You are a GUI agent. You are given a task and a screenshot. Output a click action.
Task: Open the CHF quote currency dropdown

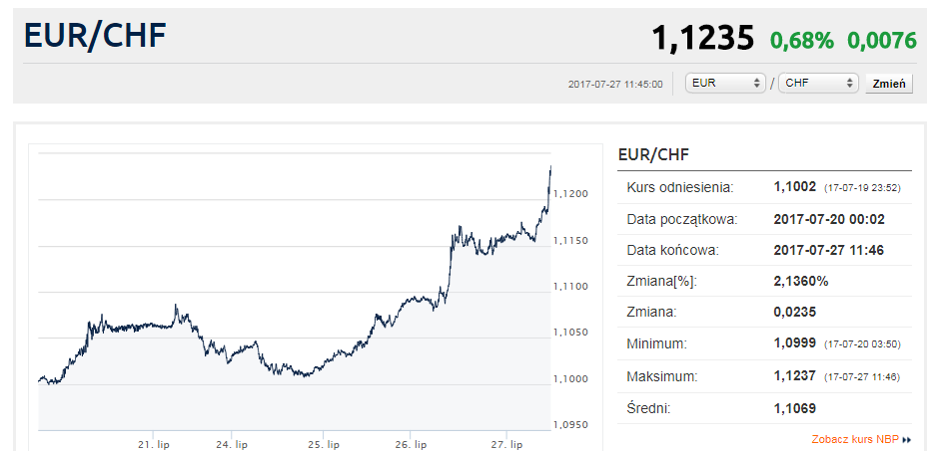coord(818,83)
